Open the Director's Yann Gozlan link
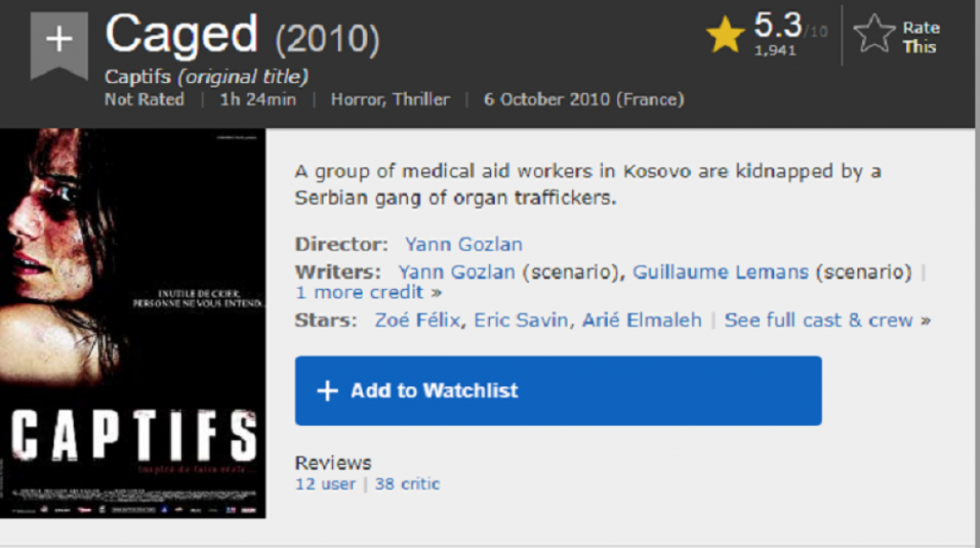Viewport: 980px width, 548px height. (463, 244)
